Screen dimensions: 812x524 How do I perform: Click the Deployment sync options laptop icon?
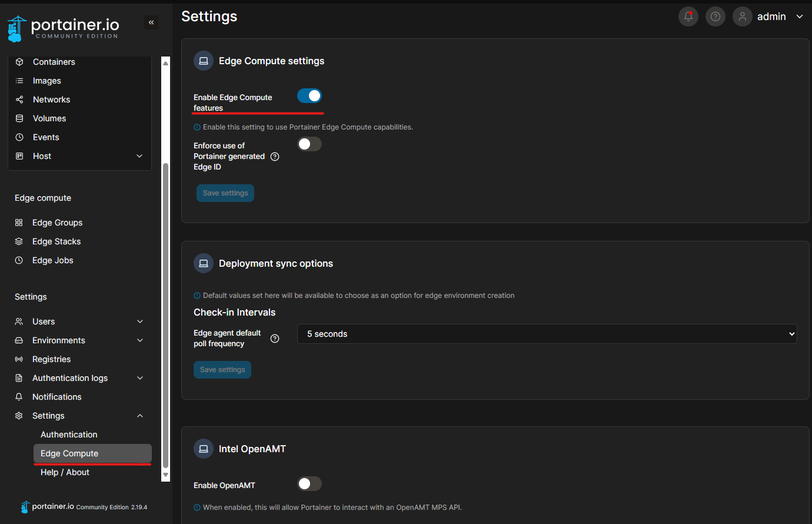coord(204,263)
